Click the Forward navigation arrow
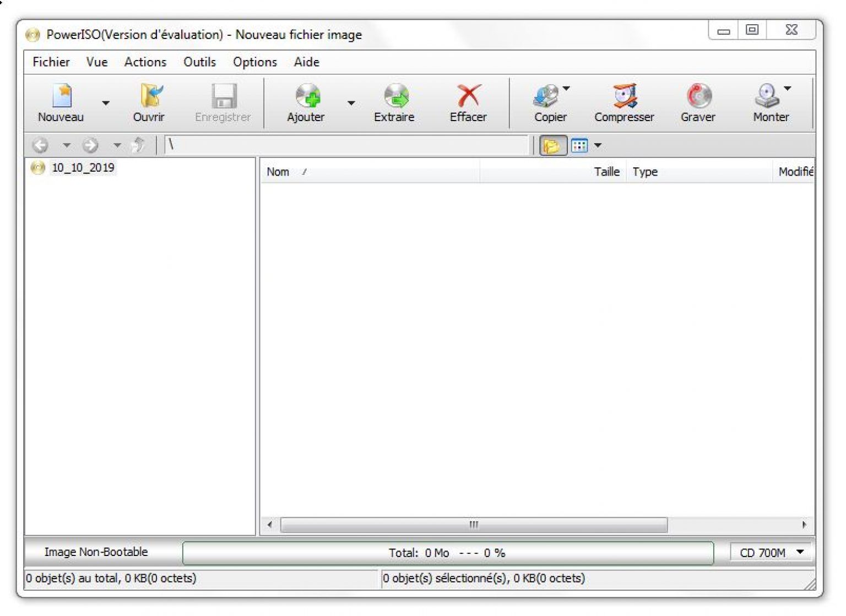 [x=90, y=145]
